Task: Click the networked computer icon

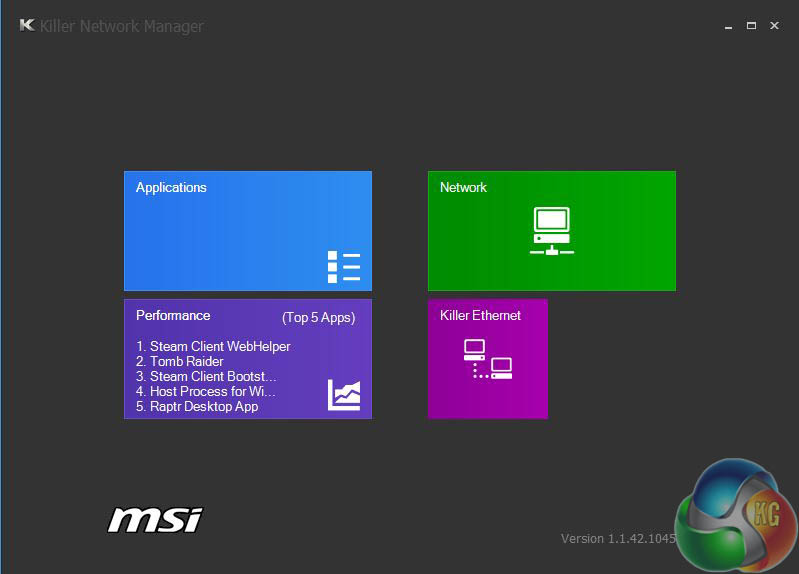Action: coord(552,231)
